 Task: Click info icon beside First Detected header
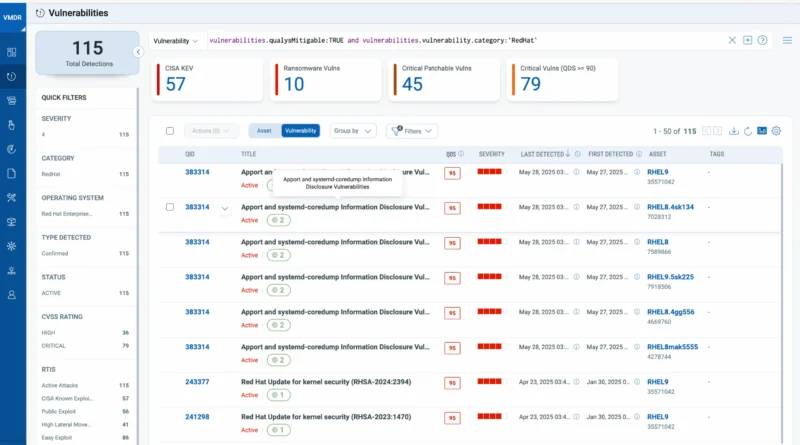(x=639, y=154)
